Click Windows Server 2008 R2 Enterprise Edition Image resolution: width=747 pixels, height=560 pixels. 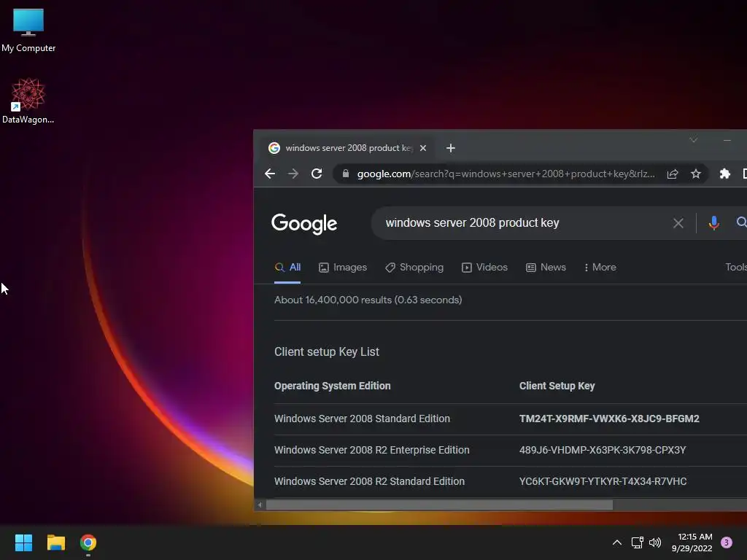point(371,450)
